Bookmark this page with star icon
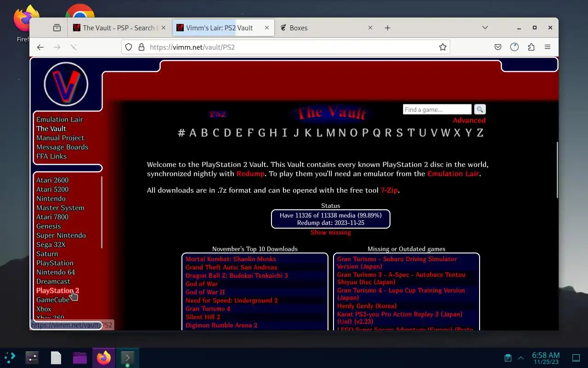This screenshot has height=368, width=588. (443, 47)
